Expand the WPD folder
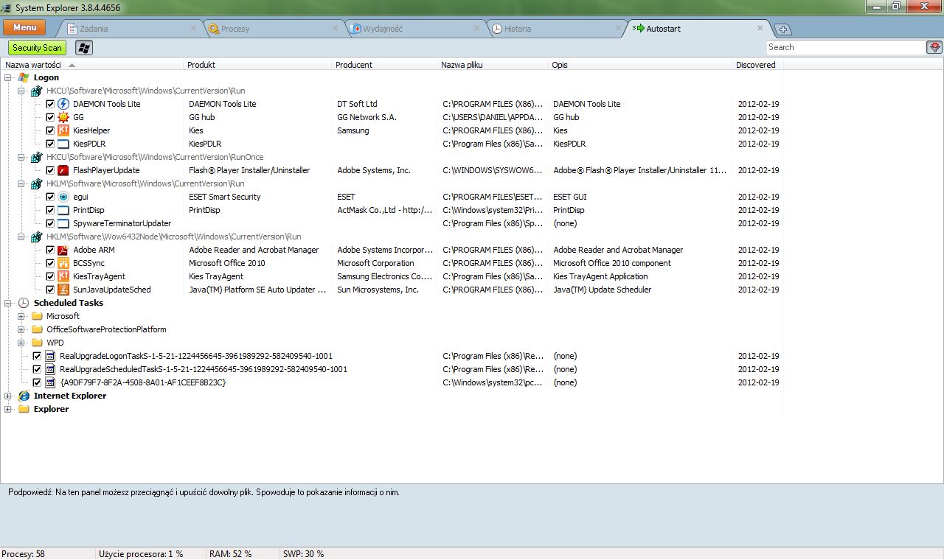 pyautogui.click(x=21, y=343)
